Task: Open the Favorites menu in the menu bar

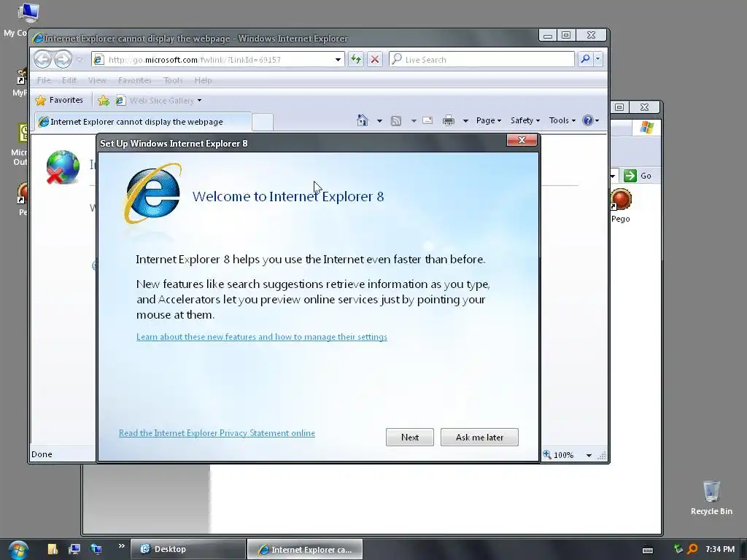Action: 135,80
